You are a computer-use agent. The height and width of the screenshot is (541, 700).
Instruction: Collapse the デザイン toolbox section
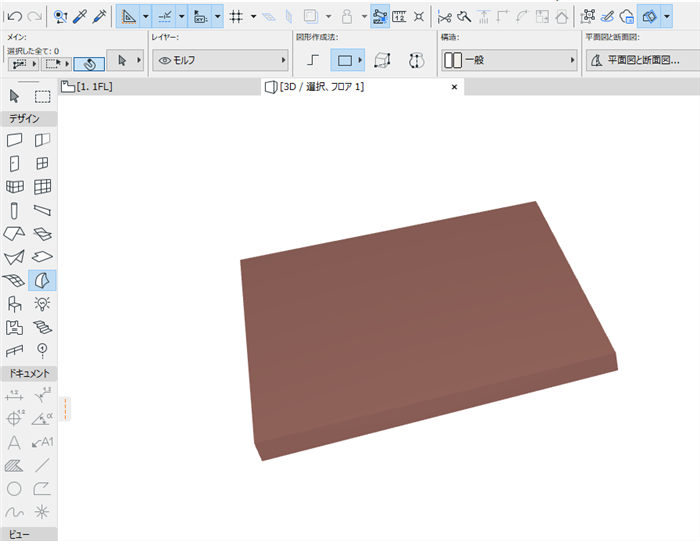pos(29,119)
